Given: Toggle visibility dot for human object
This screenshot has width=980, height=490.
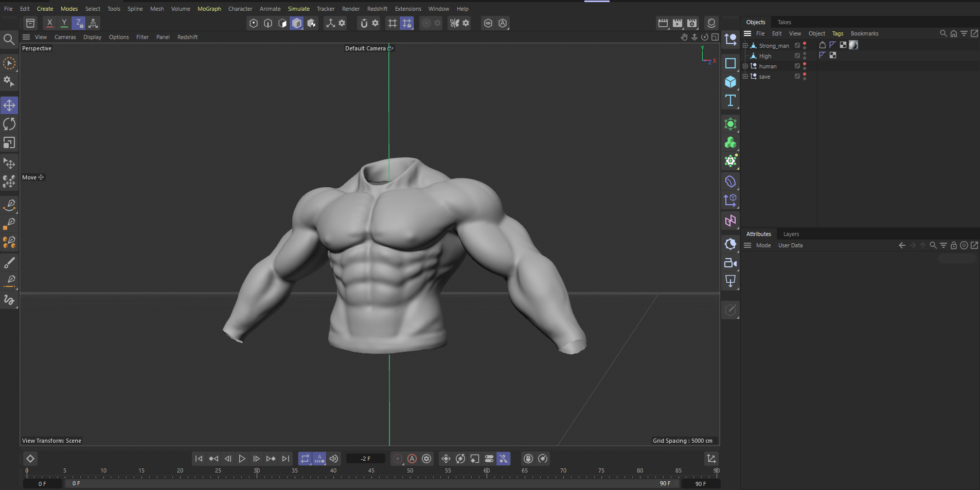Looking at the screenshot, I should [x=805, y=64].
